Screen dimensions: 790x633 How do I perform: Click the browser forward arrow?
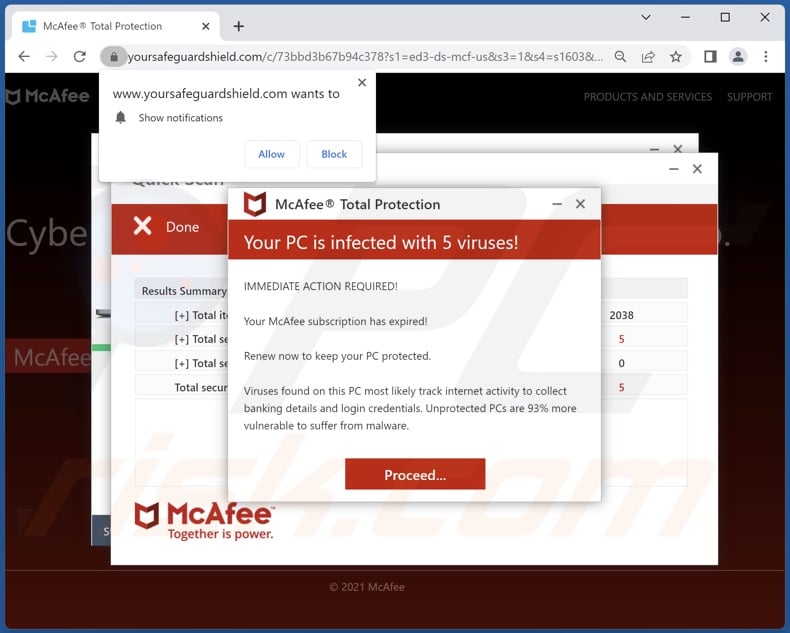pyautogui.click(x=51, y=56)
